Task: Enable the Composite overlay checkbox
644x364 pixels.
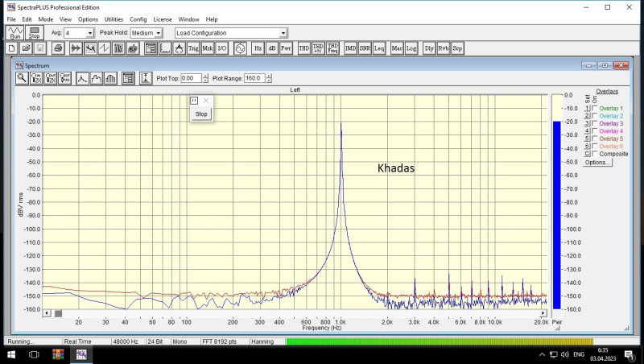Action: [594, 154]
